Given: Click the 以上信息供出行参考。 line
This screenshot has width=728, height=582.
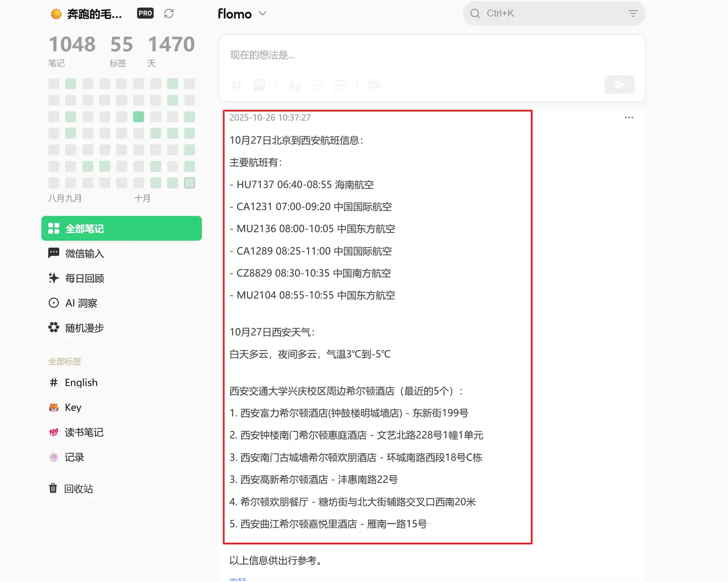Looking at the screenshot, I should [277, 561].
